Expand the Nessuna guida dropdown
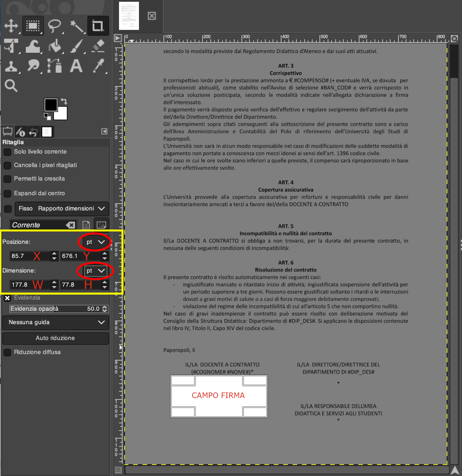The width and height of the screenshot is (462, 476). coord(56,322)
